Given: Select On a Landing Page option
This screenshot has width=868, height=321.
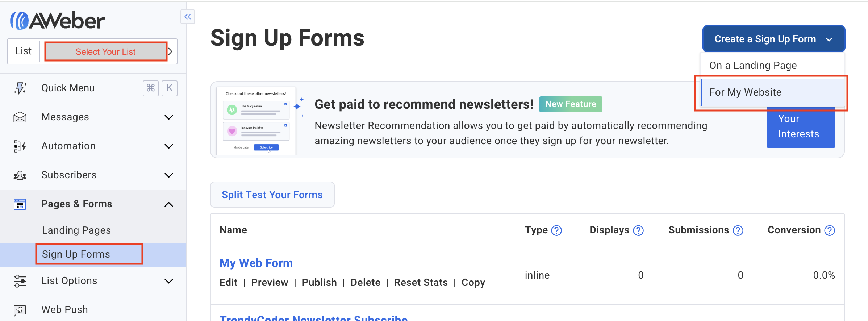Looking at the screenshot, I should [753, 66].
